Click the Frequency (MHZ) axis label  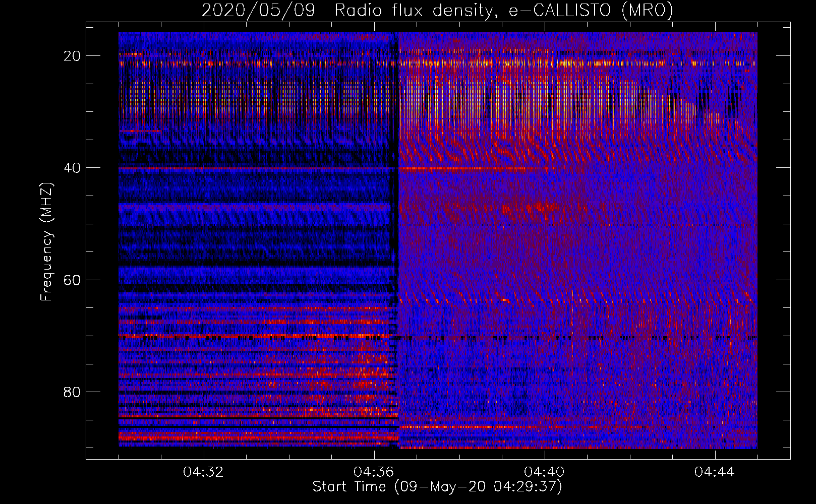pyautogui.click(x=46, y=242)
